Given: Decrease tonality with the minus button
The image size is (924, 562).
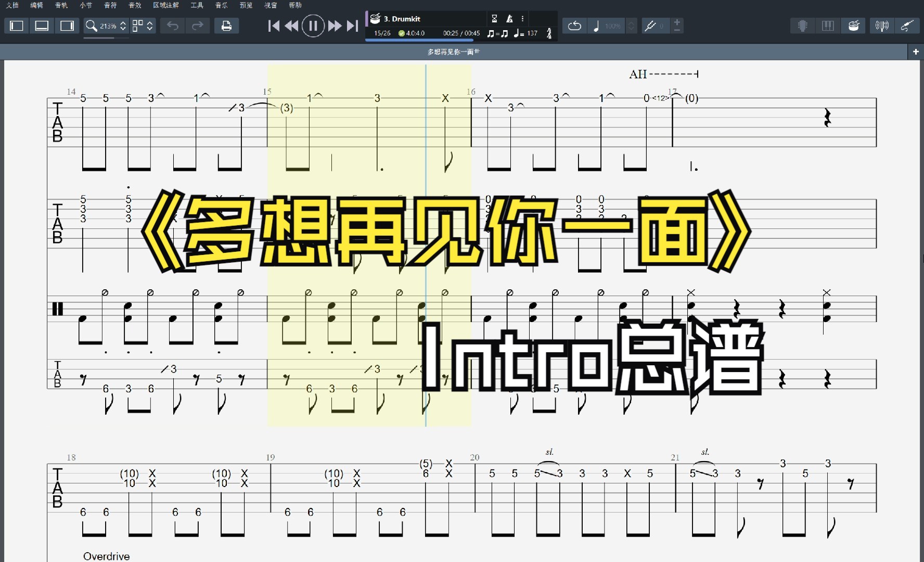Looking at the screenshot, I should [677, 30].
